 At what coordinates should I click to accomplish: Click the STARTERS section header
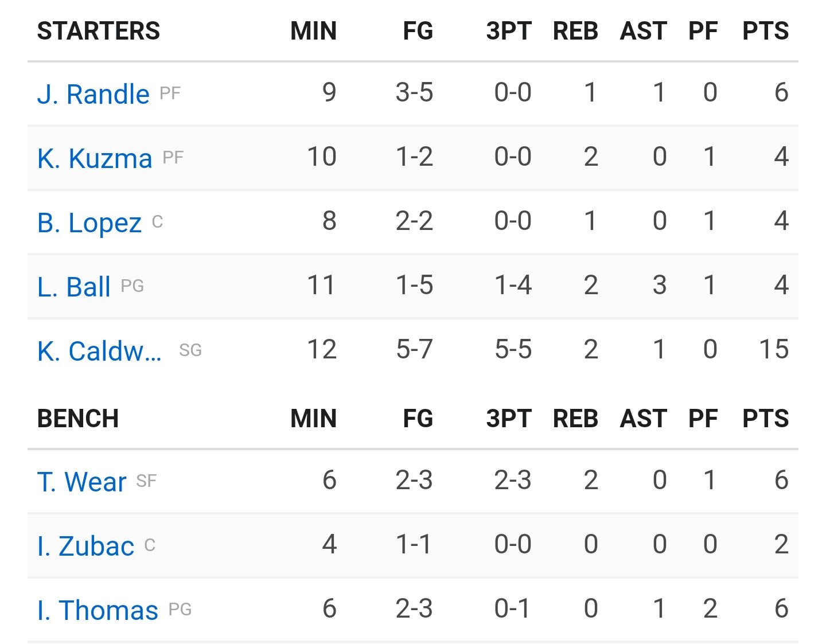coord(99,31)
